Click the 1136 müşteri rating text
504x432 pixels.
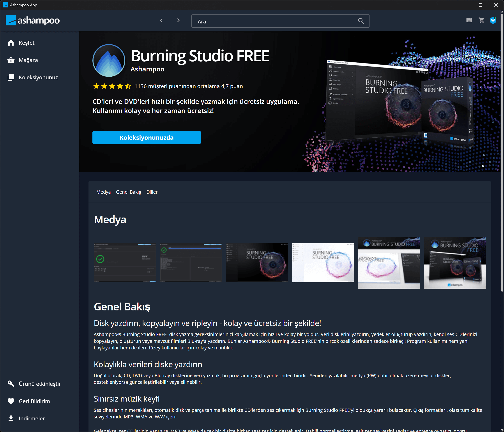point(189,86)
